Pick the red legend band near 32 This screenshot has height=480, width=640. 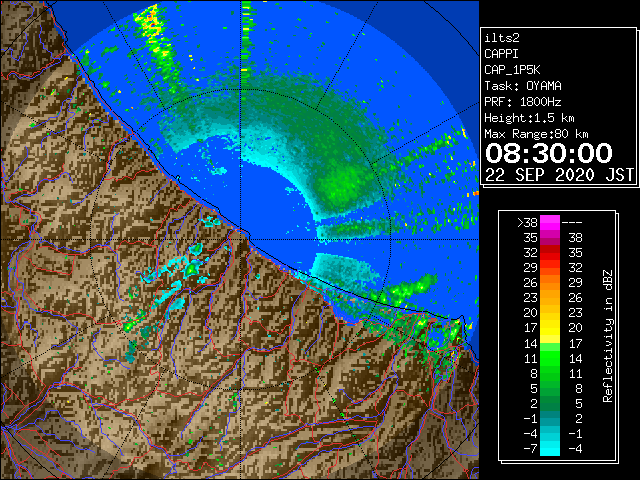coord(550,253)
